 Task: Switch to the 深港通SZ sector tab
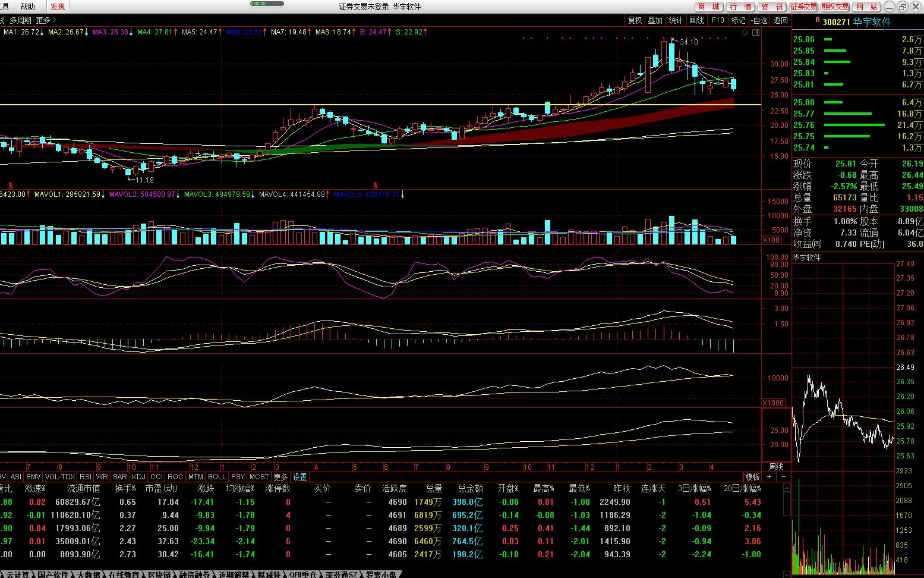click(342, 574)
